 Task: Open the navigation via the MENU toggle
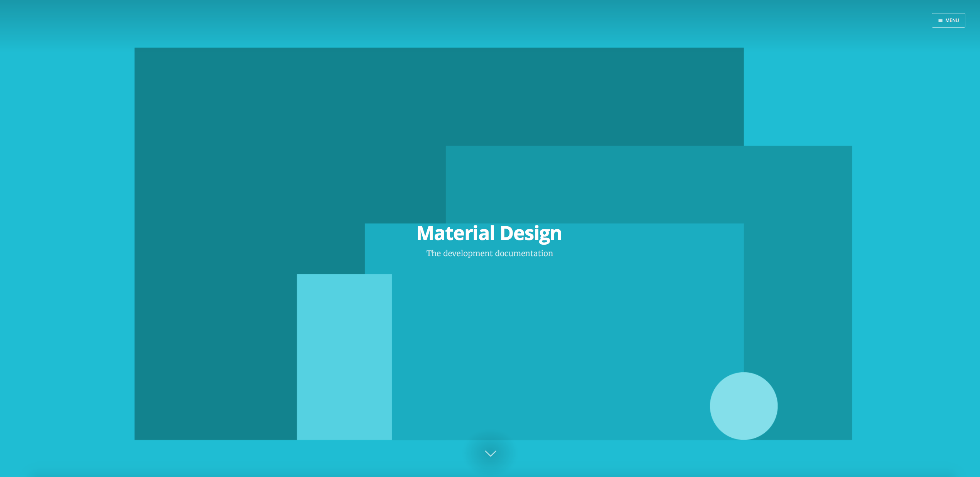(x=948, y=20)
